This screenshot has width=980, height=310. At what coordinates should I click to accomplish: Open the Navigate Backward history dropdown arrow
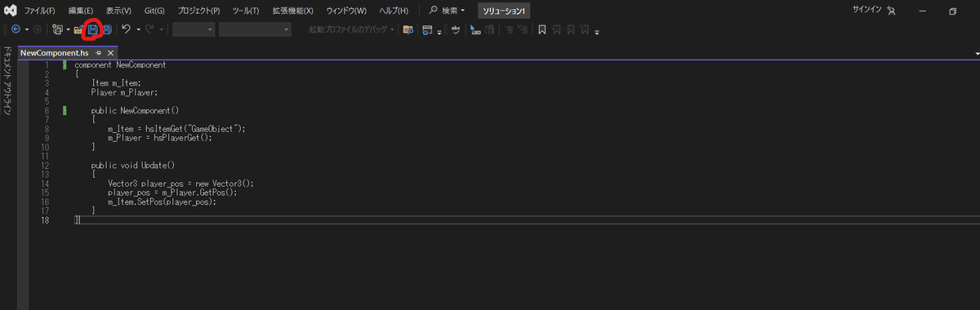27,30
